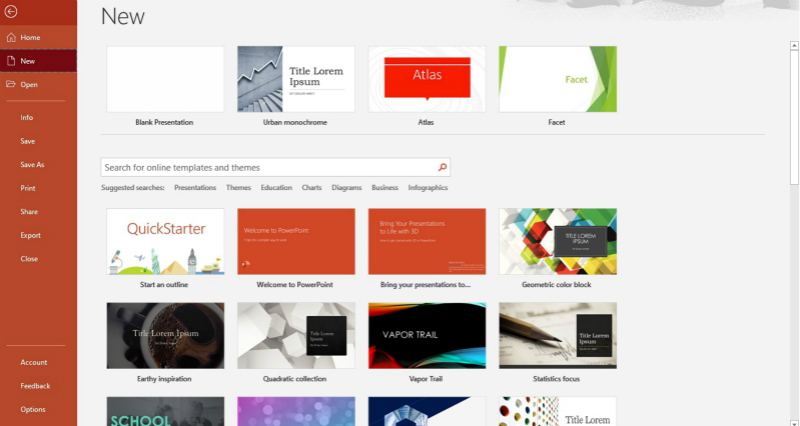The height and width of the screenshot is (426, 800).
Task: Click the Home icon in sidebar
Action: [x=8, y=37]
